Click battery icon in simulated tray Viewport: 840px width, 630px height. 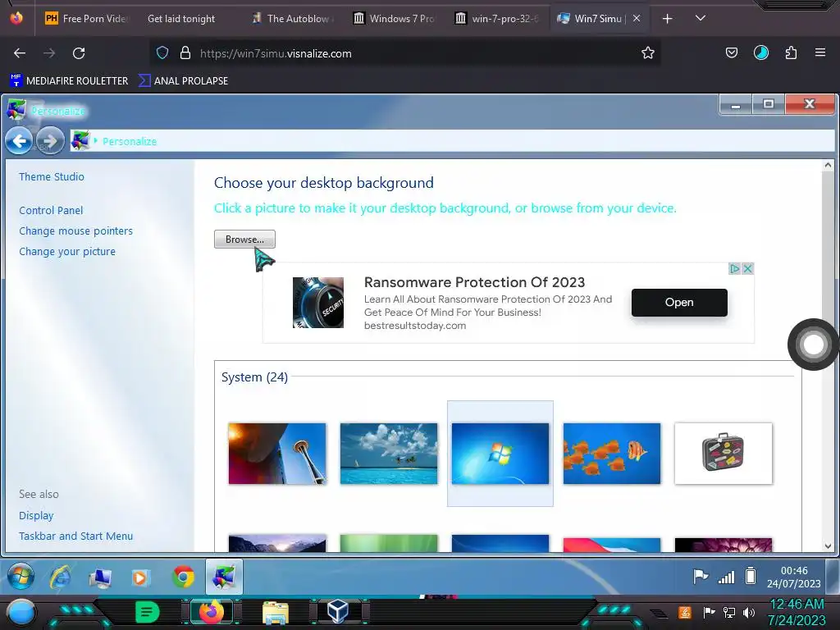point(751,576)
